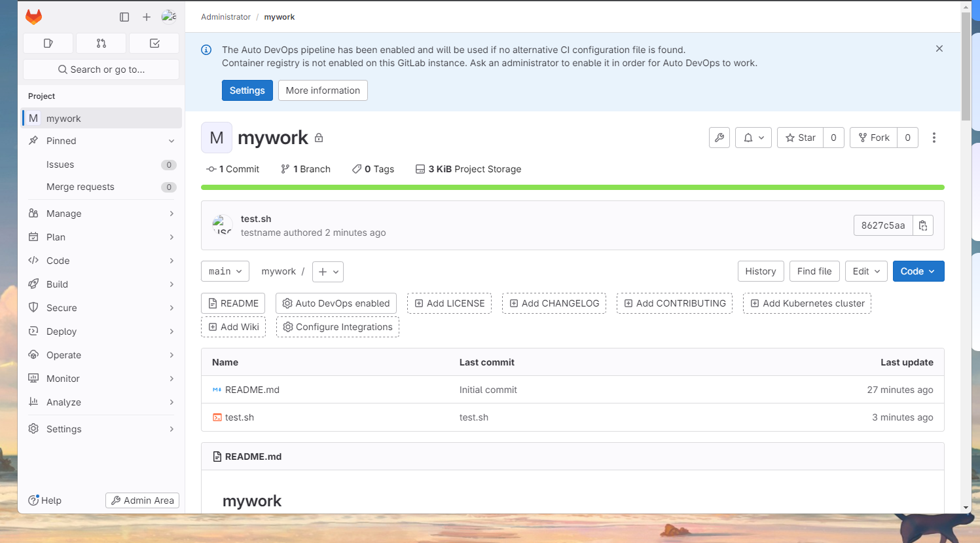This screenshot has height=543, width=980.
Task: Click Add CONTRIBUTING
Action: pyautogui.click(x=674, y=303)
